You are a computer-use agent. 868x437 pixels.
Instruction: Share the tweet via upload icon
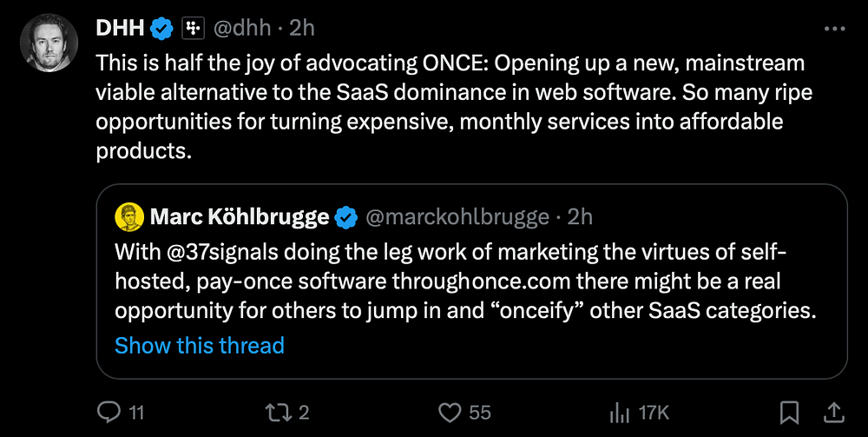pyautogui.click(x=832, y=412)
